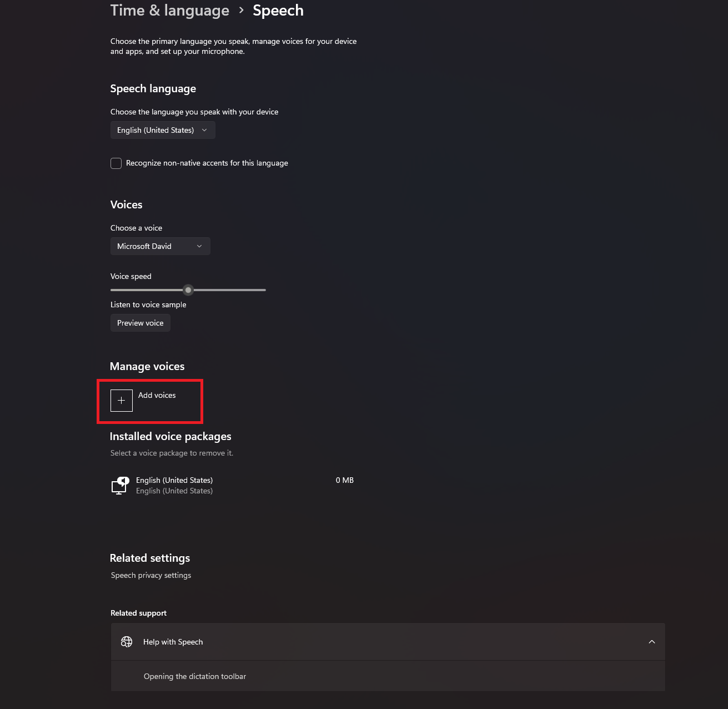The height and width of the screenshot is (709, 728).
Task: Click the breadcrumb chevron separator
Action: [241, 10]
